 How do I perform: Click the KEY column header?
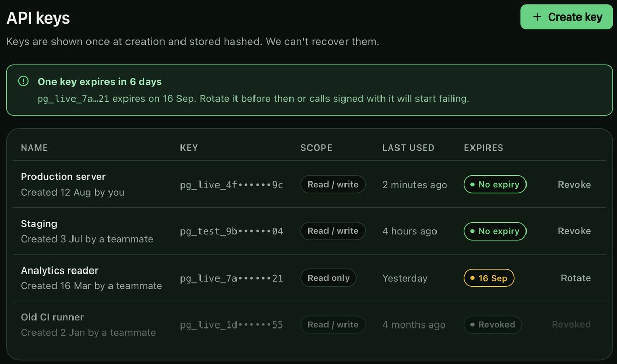[189, 148]
